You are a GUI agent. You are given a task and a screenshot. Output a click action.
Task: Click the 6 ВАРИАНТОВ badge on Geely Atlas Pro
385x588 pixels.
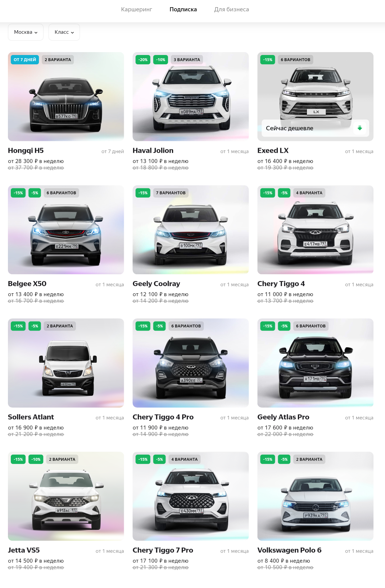(x=311, y=326)
